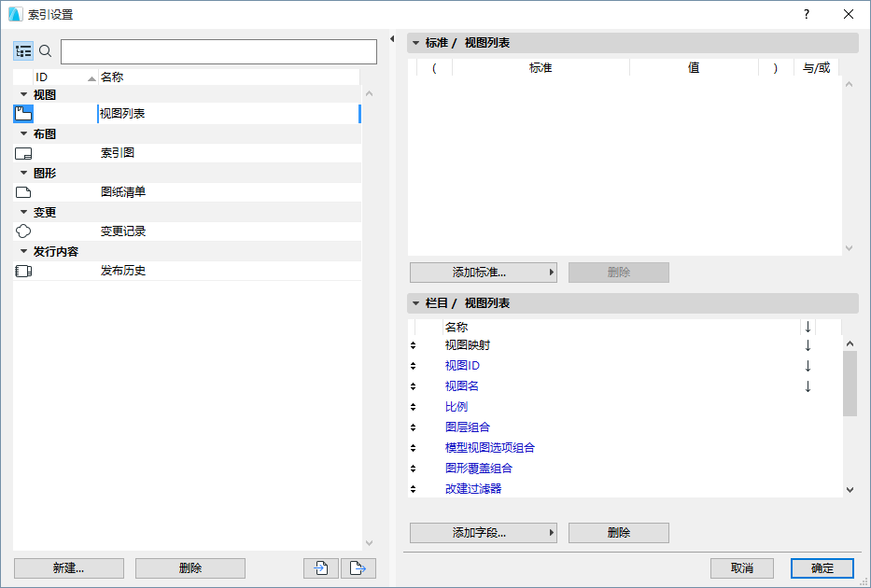Screen dimensions: 871x588
Task: Toggle sort direction arrow for 名称 column
Action: tap(807, 326)
